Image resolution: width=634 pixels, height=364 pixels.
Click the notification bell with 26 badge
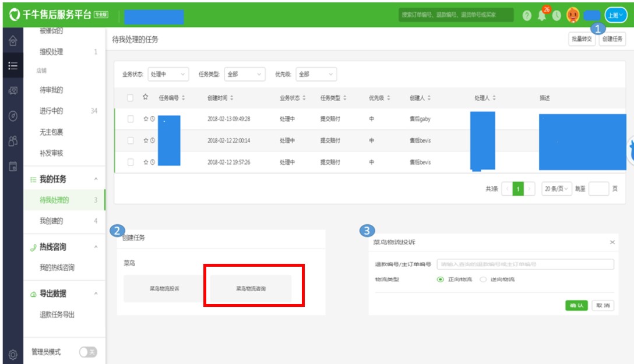click(542, 16)
